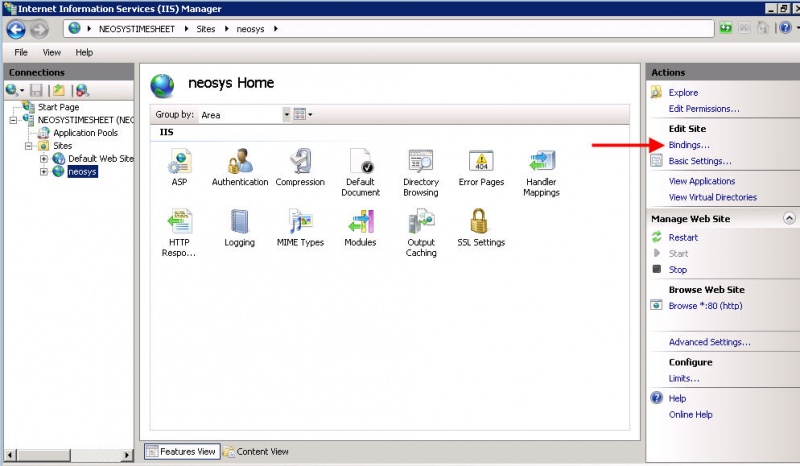Open the Default Document feature
800x466 pixels.
tap(360, 172)
